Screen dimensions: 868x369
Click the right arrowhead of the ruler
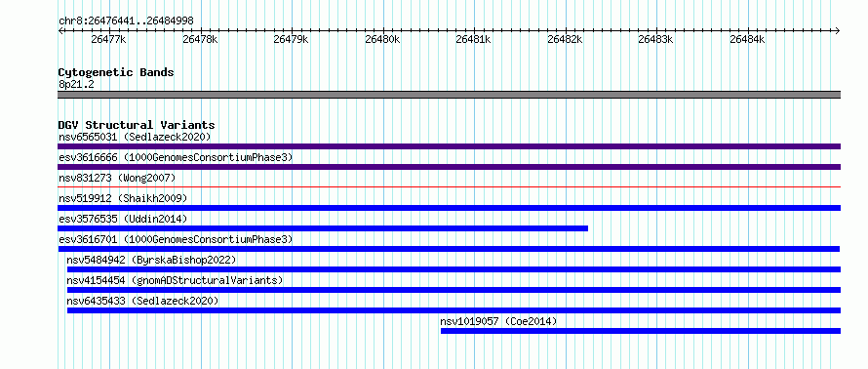(x=838, y=30)
